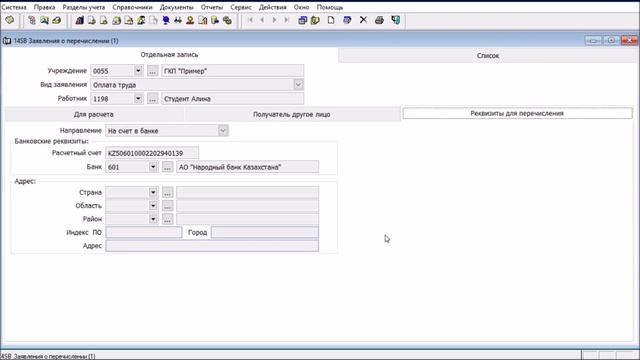This screenshot has width=640, height=360.
Task: Click the ellipsis button next to Работник
Action: click(152, 98)
